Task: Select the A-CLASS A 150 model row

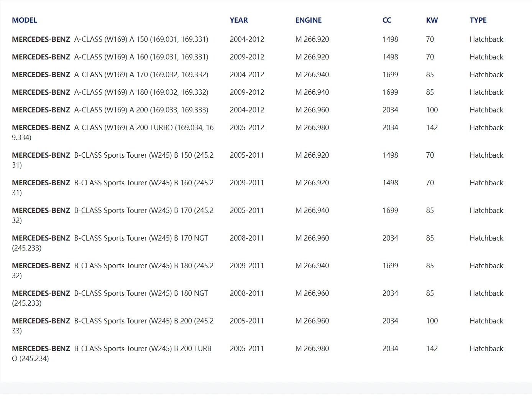Action: point(110,39)
